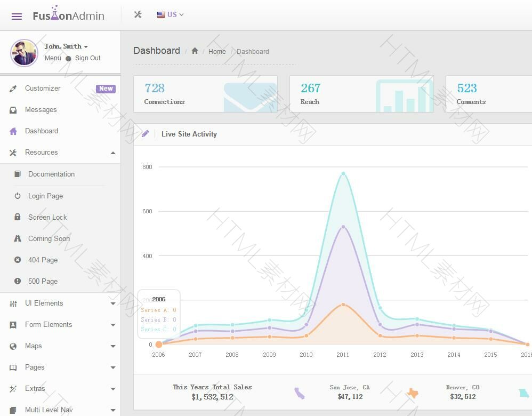Open Customizer from the sidebar
This screenshot has width=532, height=416.
point(43,89)
